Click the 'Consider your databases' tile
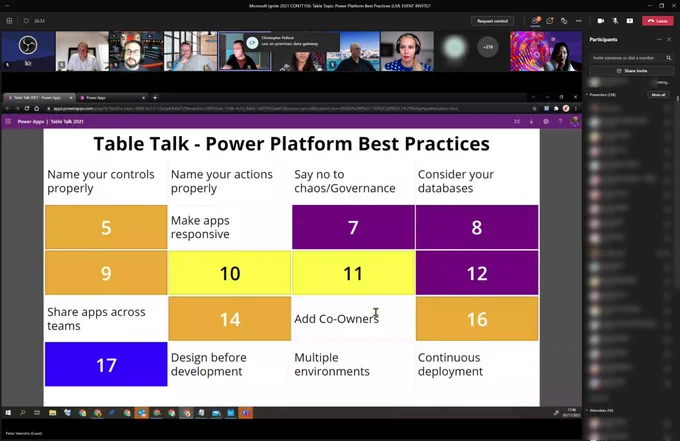Screen dimensions: 680x441 point(477,181)
